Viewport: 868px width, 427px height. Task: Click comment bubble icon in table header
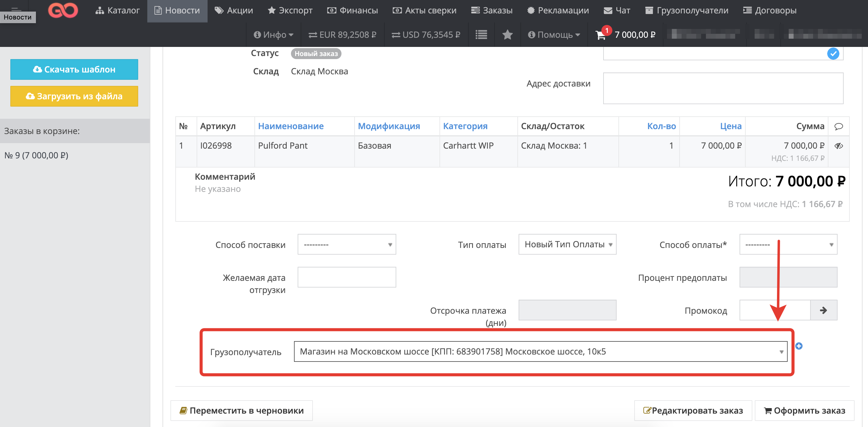click(838, 126)
